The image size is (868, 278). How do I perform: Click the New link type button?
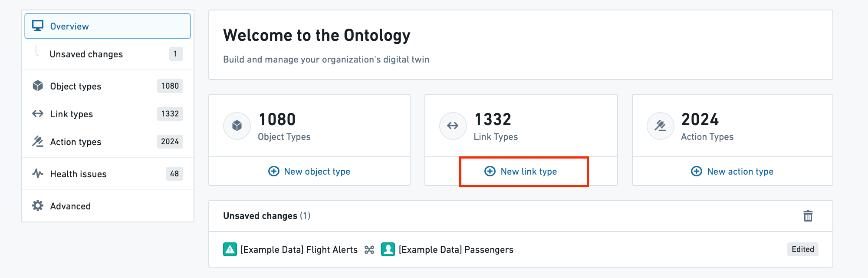click(521, 172)
